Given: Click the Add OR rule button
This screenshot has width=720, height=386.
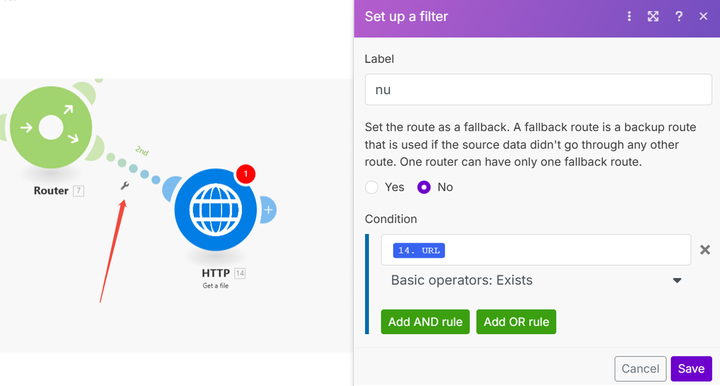Looking at the screenshot, I should [516, 322].
